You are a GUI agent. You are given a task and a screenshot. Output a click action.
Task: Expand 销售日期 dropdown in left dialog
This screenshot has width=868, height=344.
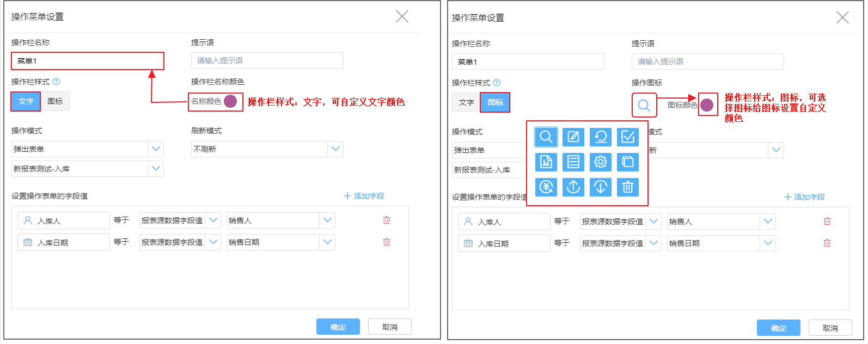click(x=327, y=242)
